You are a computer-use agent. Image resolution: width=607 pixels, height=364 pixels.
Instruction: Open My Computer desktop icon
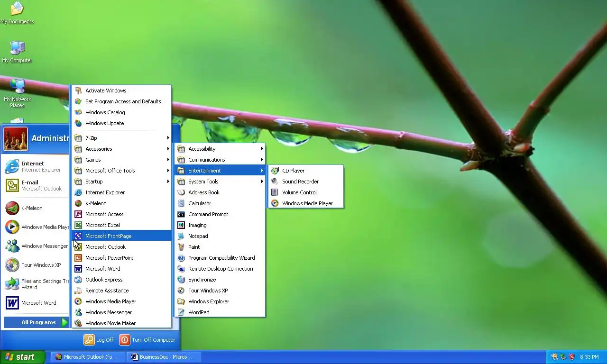(x=18, y=52)
